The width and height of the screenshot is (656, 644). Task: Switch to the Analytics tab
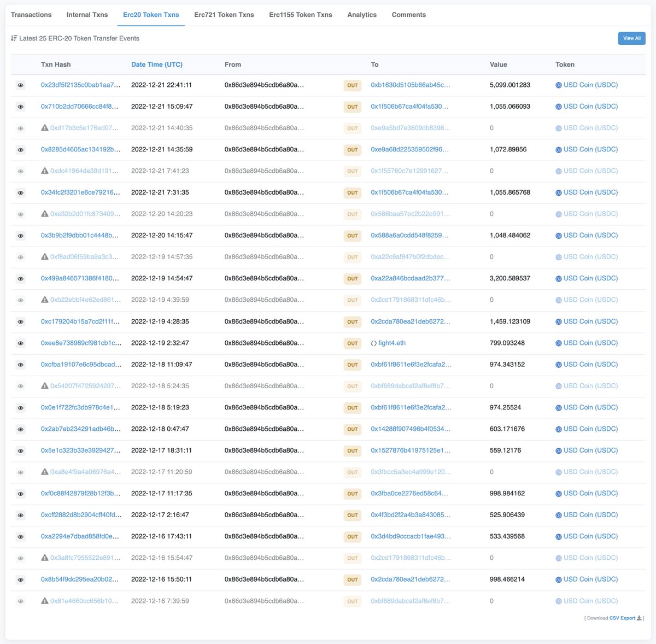[x=362, y=15]
